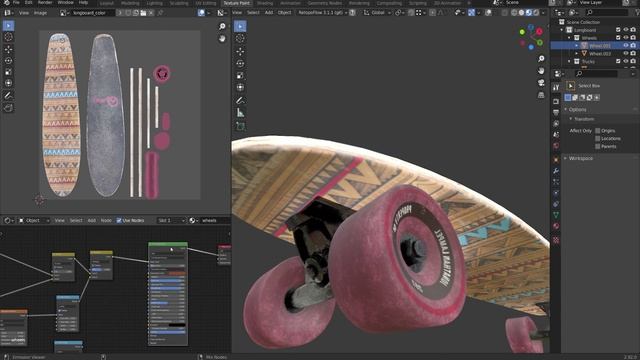Select the Select Box tool in the 3D viewport
Image resolution: width=640 pixels, height=360 pixels.
[240, 26]
